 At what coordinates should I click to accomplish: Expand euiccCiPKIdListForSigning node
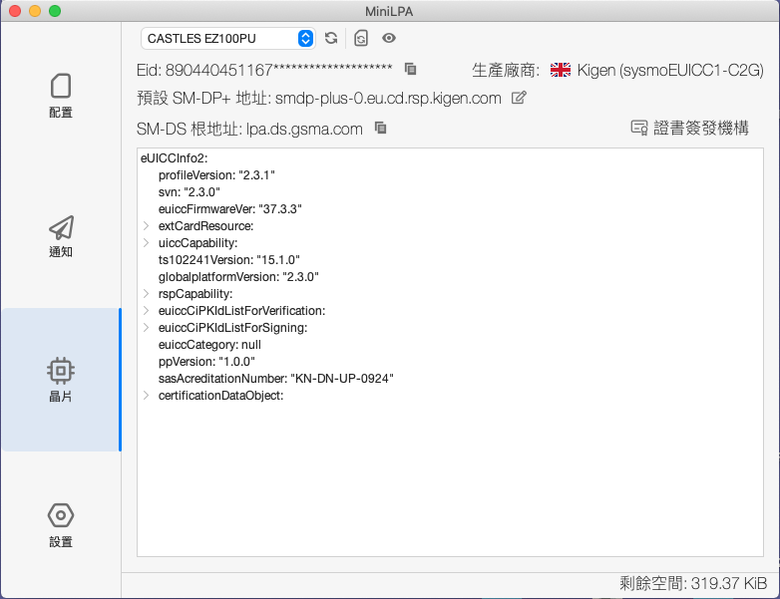click(x=146, y=327)
